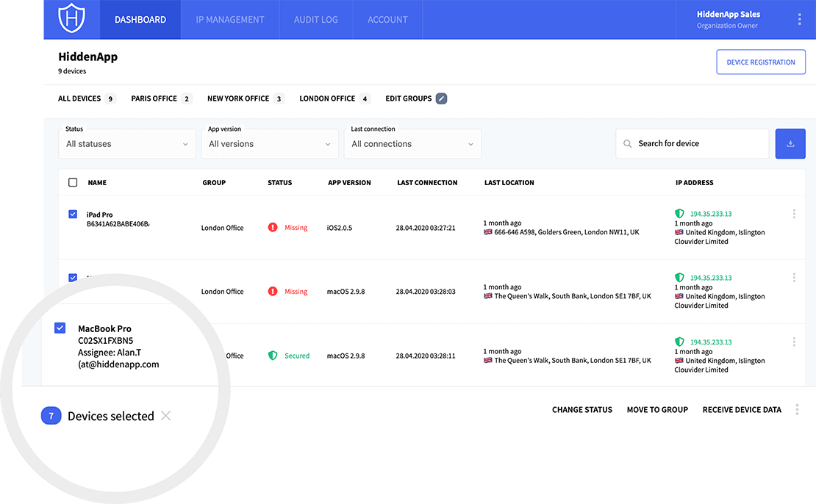Viewport: 816px width, 504px height.
Task: Switch to the Dashboard tab
Action: [140, 20]
